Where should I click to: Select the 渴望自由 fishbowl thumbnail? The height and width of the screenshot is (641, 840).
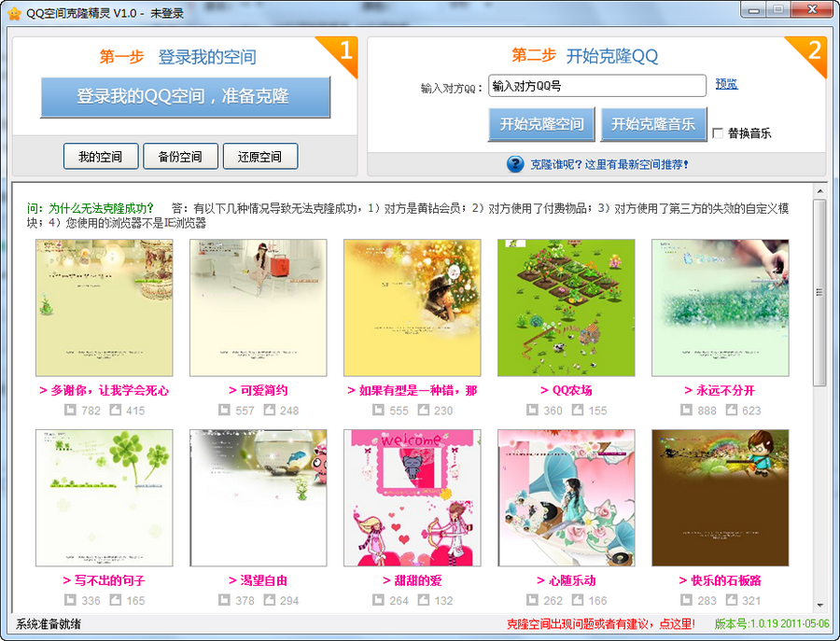point(259,498)
